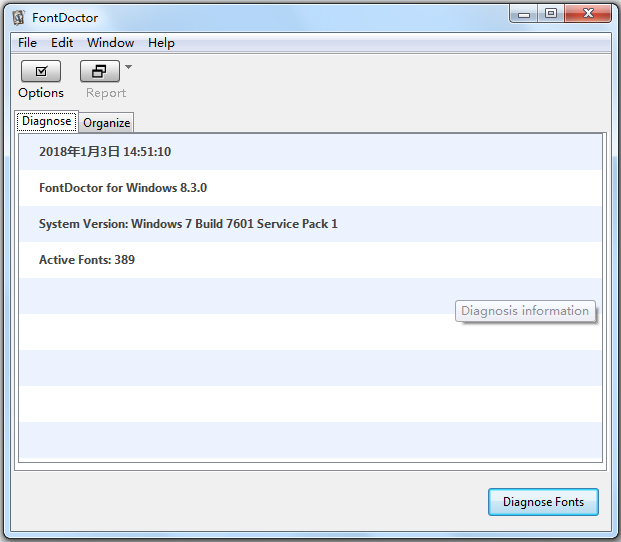Maximize the FontDoctor window
621x542 pixels.
coord(551,14)
